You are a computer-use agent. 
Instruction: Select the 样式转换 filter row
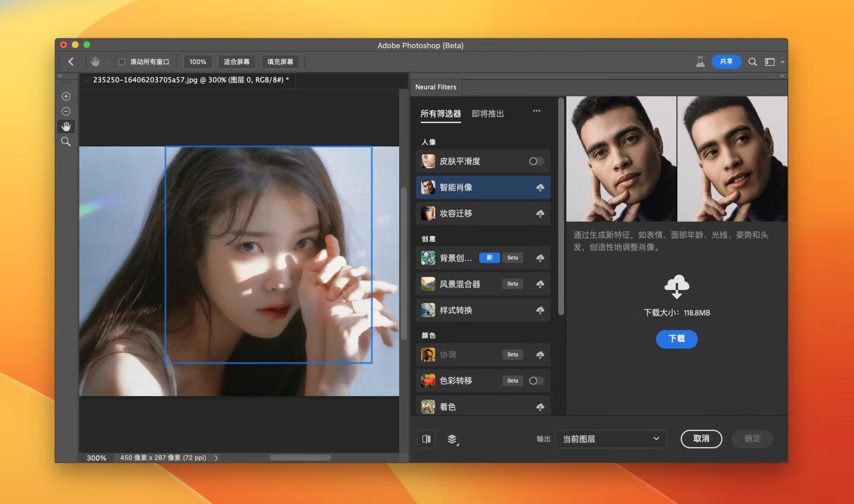click(x=483, y=310)
